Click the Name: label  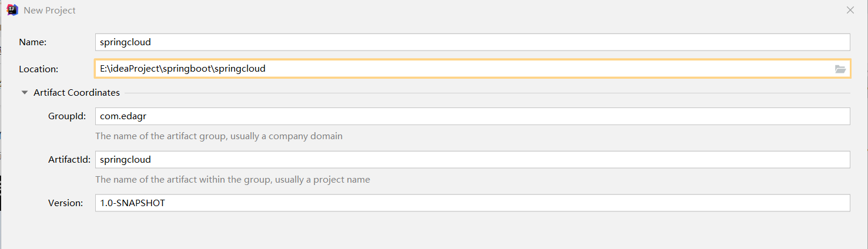tap(32, 42)
